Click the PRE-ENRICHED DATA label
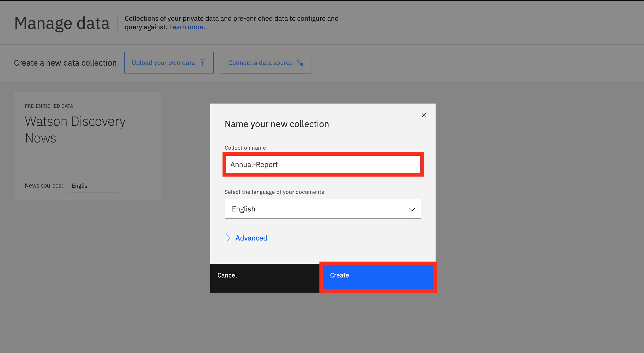This screenshot has width=644, height=353. [49, 106]
